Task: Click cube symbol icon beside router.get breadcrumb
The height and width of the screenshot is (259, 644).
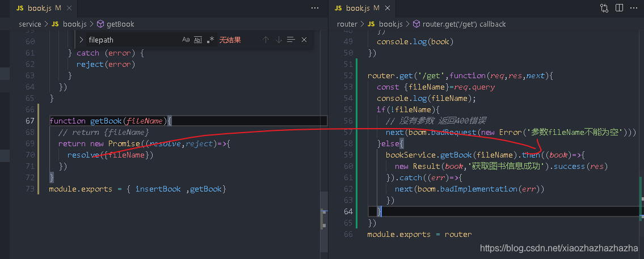Action: (416, 24)
